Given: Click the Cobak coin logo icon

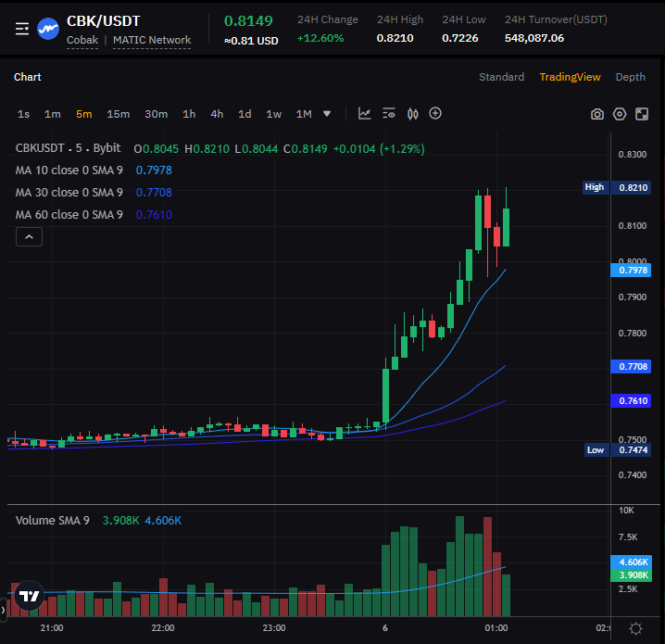Looking at the screenshot, I should (48, 29).
